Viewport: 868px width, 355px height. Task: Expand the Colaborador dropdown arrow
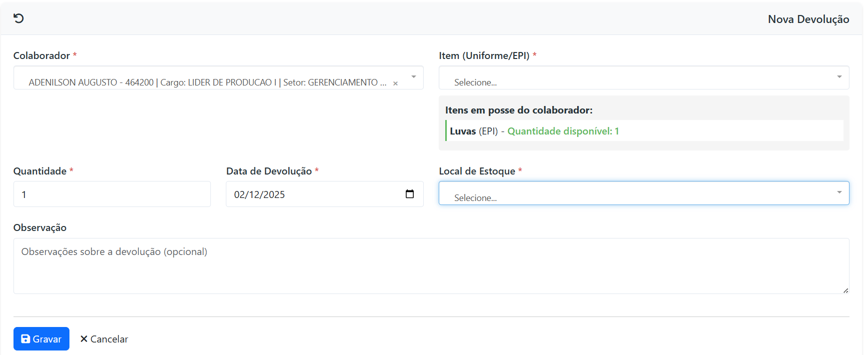[413, 77]
